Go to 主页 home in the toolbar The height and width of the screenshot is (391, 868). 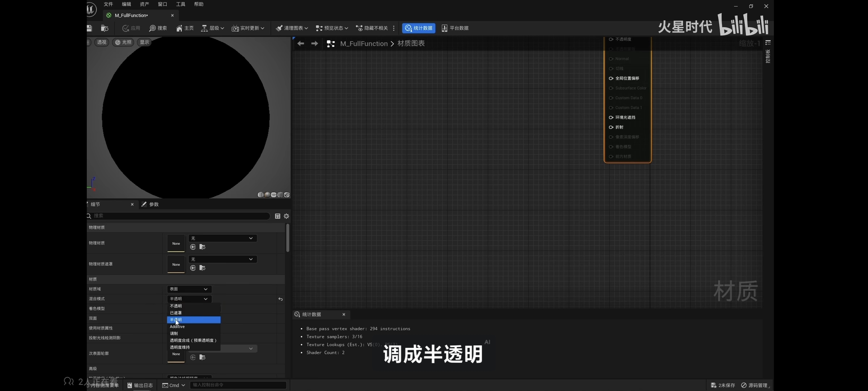coord(185,28)
